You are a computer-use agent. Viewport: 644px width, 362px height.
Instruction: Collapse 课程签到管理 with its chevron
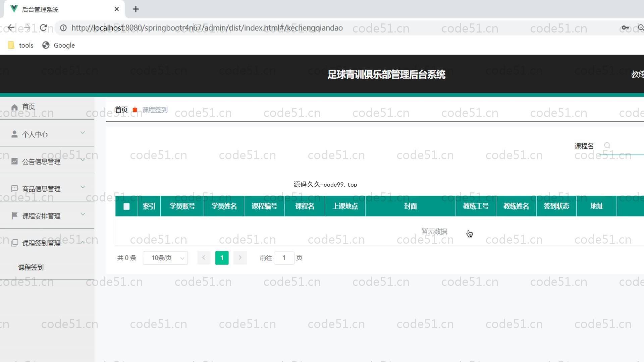[83, 242]
